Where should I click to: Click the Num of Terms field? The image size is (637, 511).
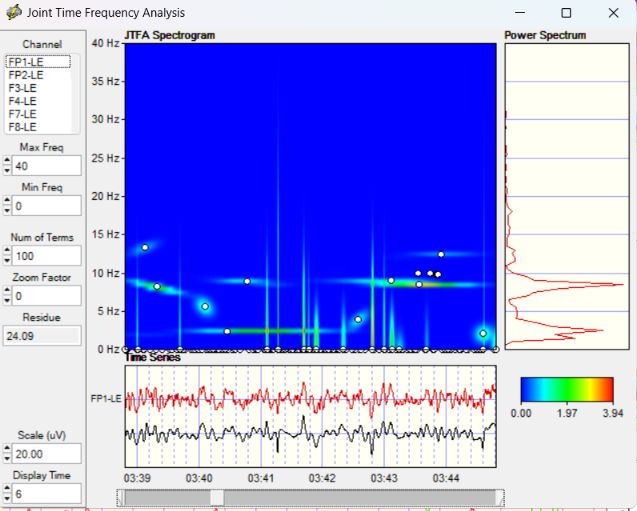pyautogui.click(x=46, y=256)
